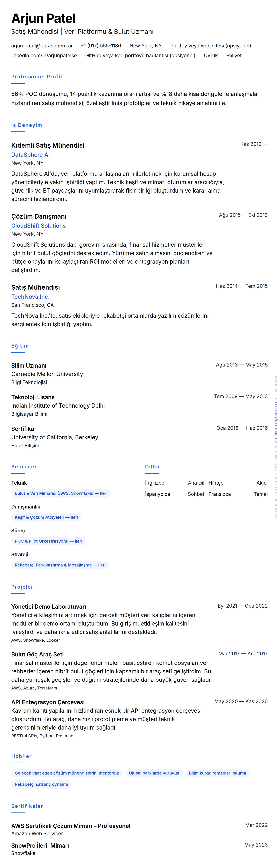Click the POC & Pilot Orkestrasyonu skill tag
This screenshot has width=279, height=868.
(x=48, y=541)
